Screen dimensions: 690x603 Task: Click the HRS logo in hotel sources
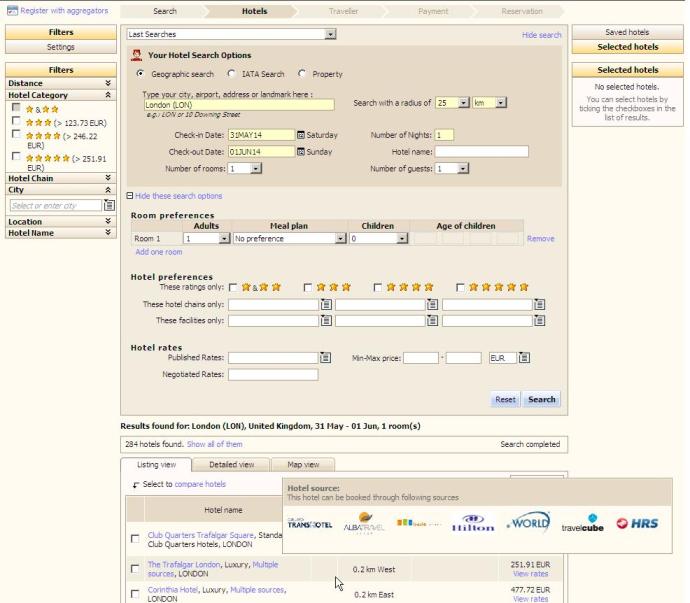[x=636, y=525]
